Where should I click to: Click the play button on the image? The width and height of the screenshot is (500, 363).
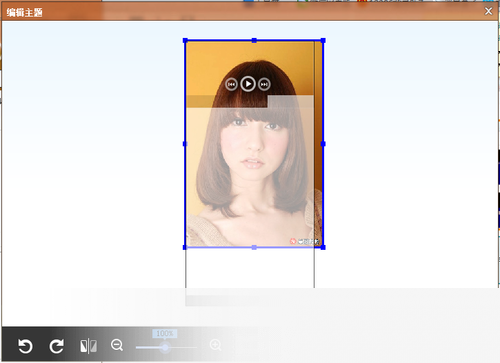point(248,84)
